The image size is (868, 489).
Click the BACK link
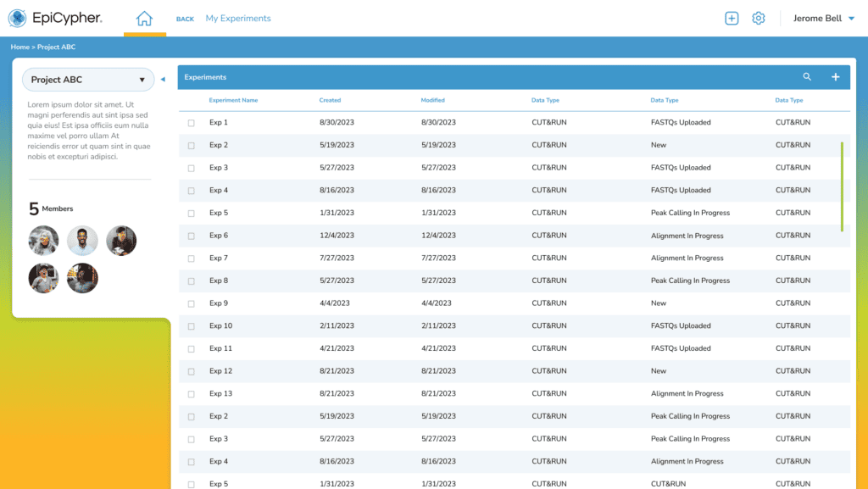pos(185,19)
